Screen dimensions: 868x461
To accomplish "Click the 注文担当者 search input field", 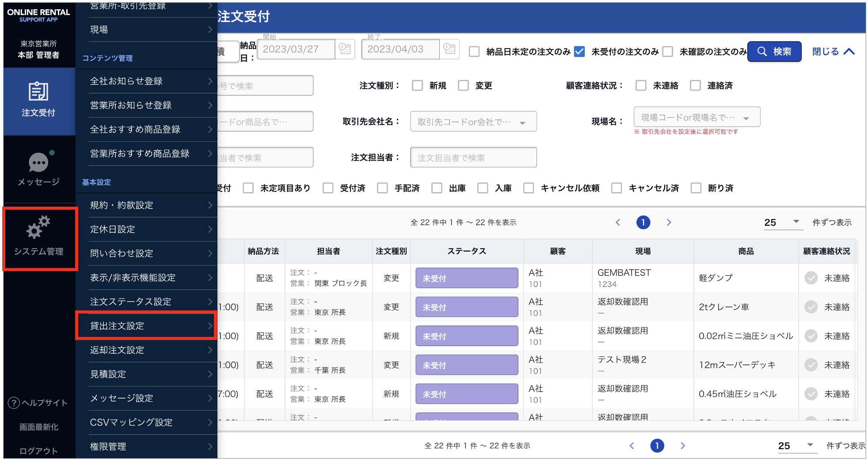I will click(473, 158).
